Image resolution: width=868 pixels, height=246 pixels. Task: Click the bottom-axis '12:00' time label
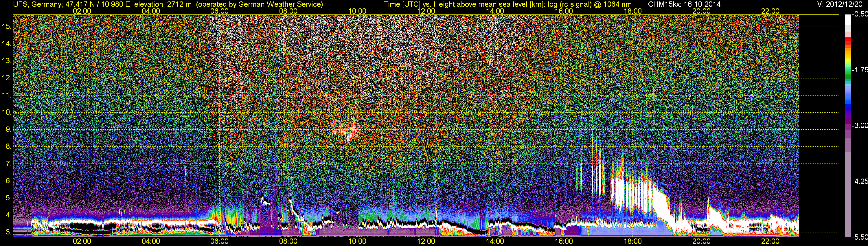tap(426, 241)
